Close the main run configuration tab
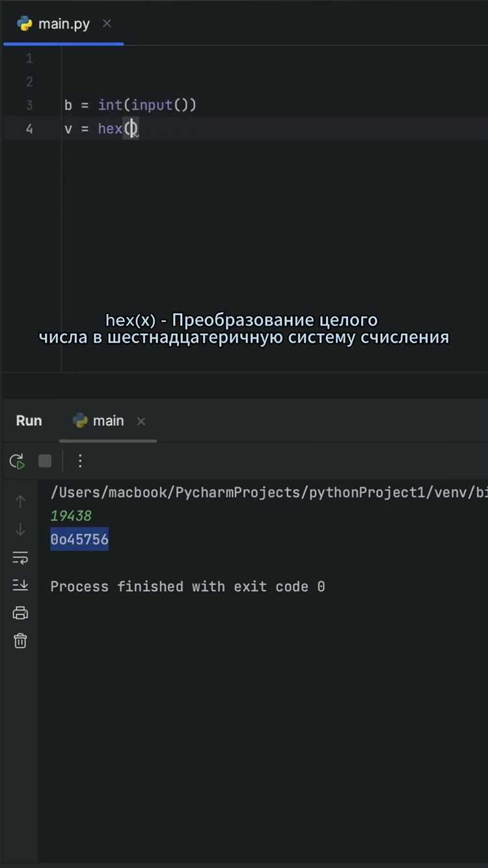 141,421
